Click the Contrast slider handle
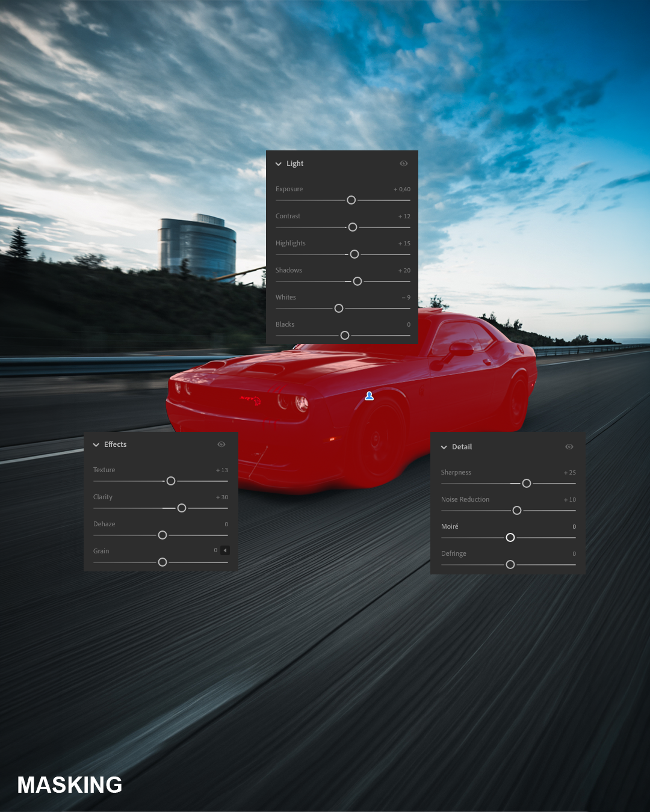 tap(353, 227)
